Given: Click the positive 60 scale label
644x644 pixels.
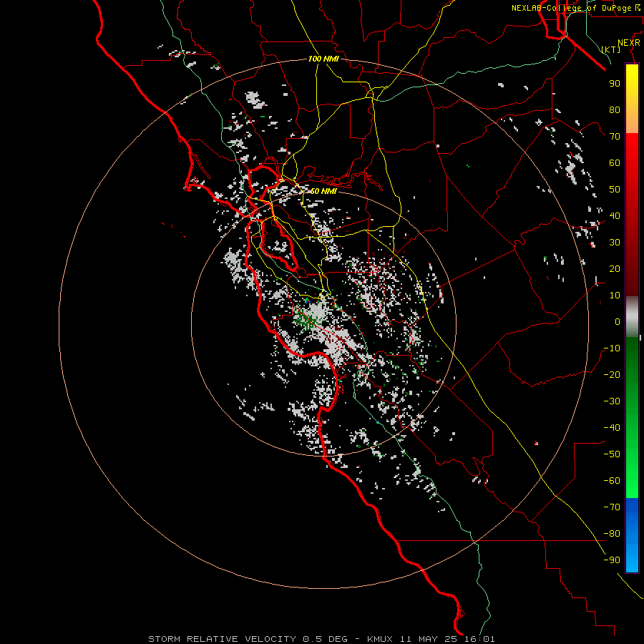Looking at the screenshot, I should coord(615,163).
